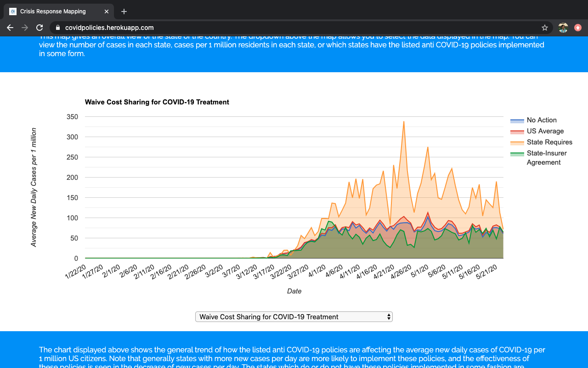Click the browser back arrow
Viewport: 588px width, 368px height.
coord(10,28)
